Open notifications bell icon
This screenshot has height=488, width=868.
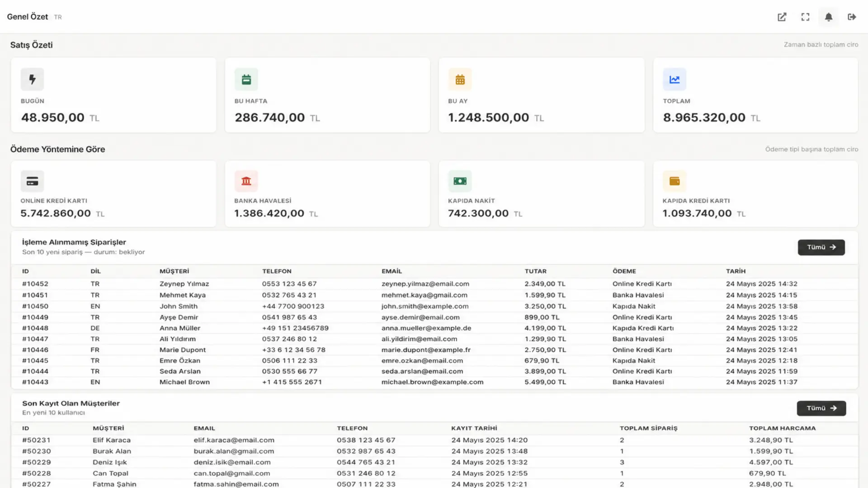click(x=828, y=17)
